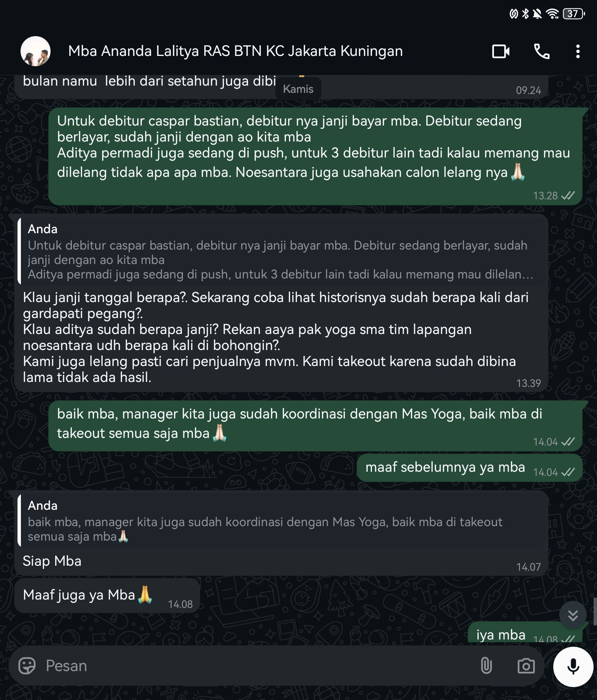This screenshot has width=597, height=700.
Task: Open the emoji and sticker picker
Action: pos(27,666)
